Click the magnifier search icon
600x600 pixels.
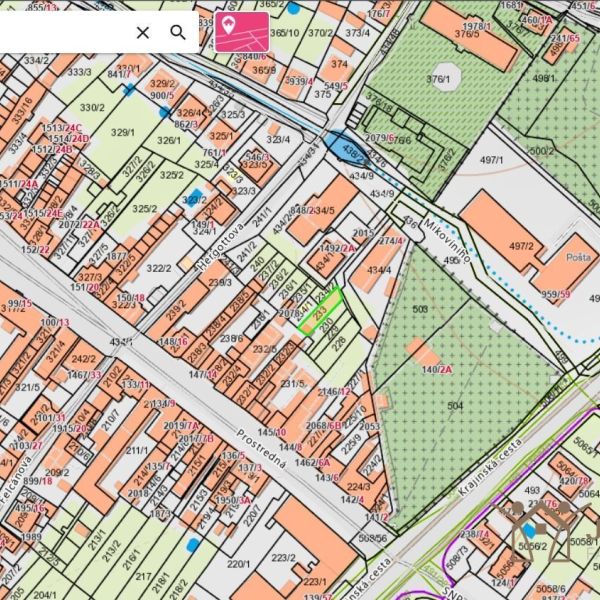click(x=178, y=32)
